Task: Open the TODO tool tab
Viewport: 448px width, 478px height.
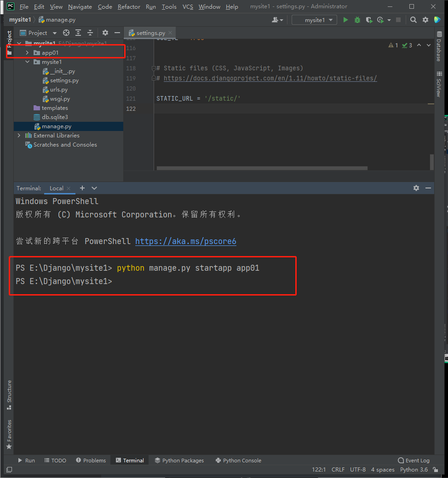Action: coord(55,461)
